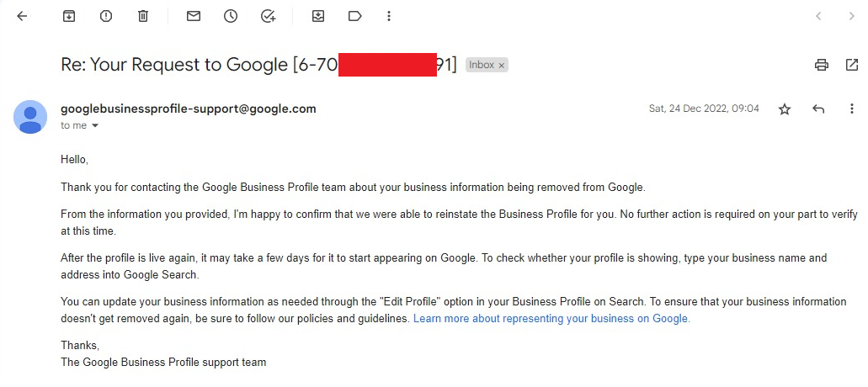Mark the email as unread
Screen dimensions: 868x387
point(194,16)
